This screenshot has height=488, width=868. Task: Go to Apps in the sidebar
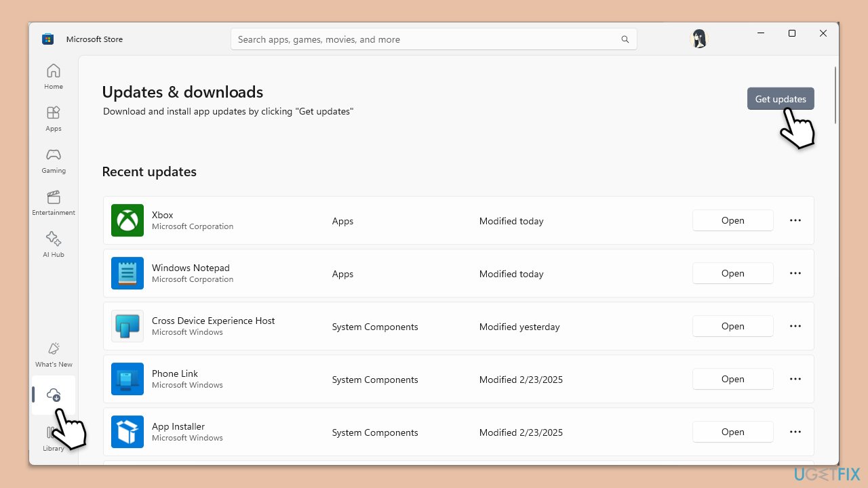[54, 119]
